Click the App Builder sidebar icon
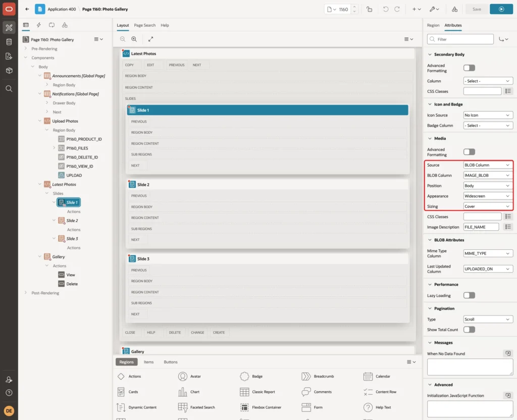Image resolution: width=517 pixels, height=420 pixels. point(9,27)
